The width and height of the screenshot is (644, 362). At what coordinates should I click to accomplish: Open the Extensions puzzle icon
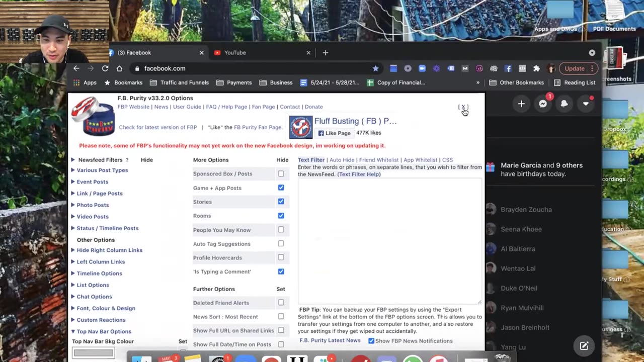click(x=536, y=68)
